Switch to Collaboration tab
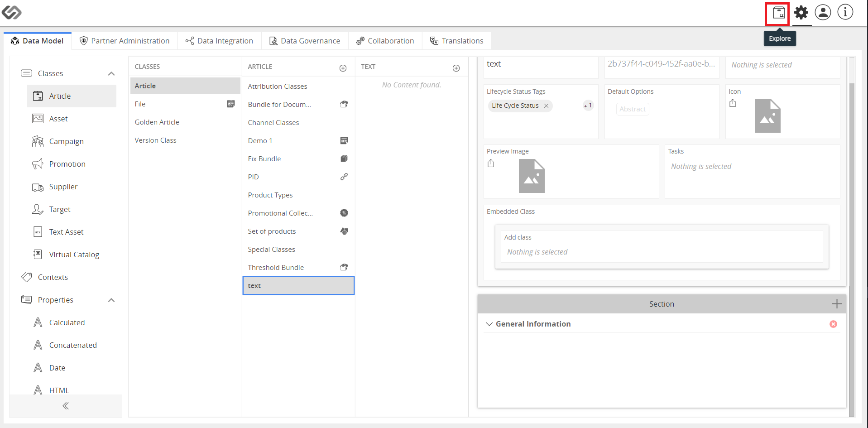 click(385, 41)
